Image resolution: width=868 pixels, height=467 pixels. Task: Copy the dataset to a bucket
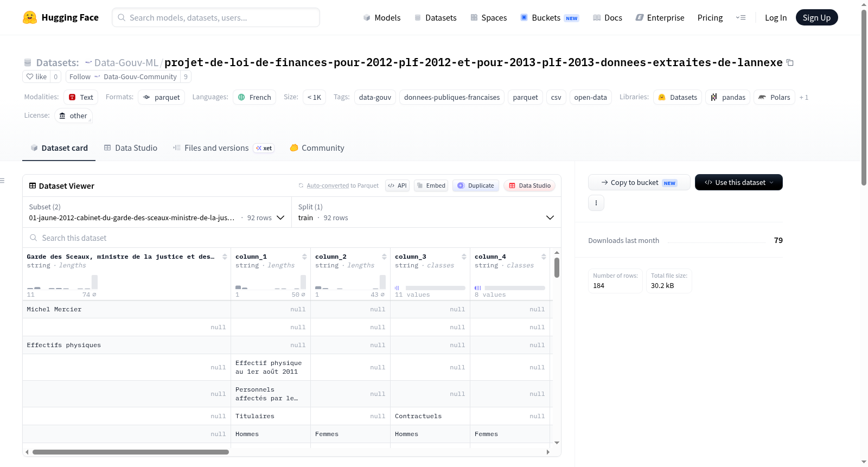(639, 182)
